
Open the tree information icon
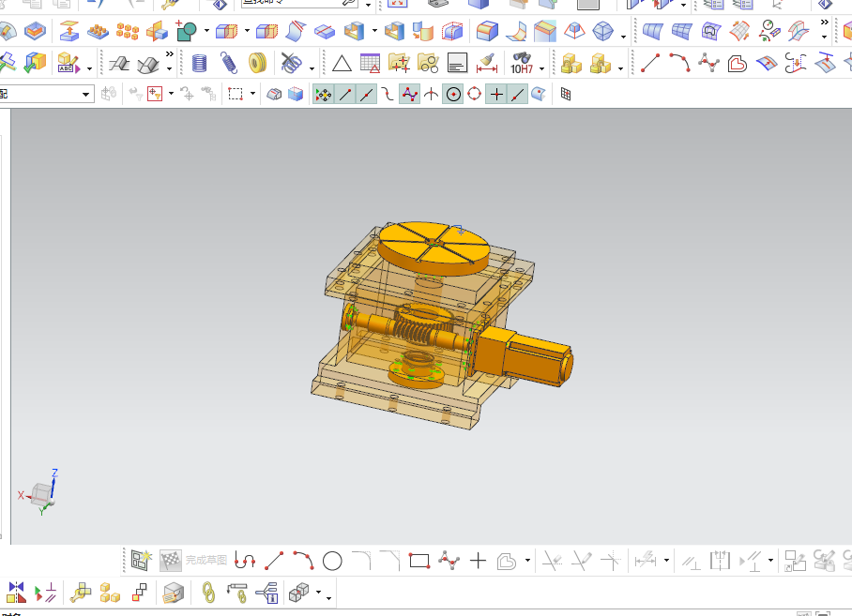pyautogui.click(x=266, y=593)
